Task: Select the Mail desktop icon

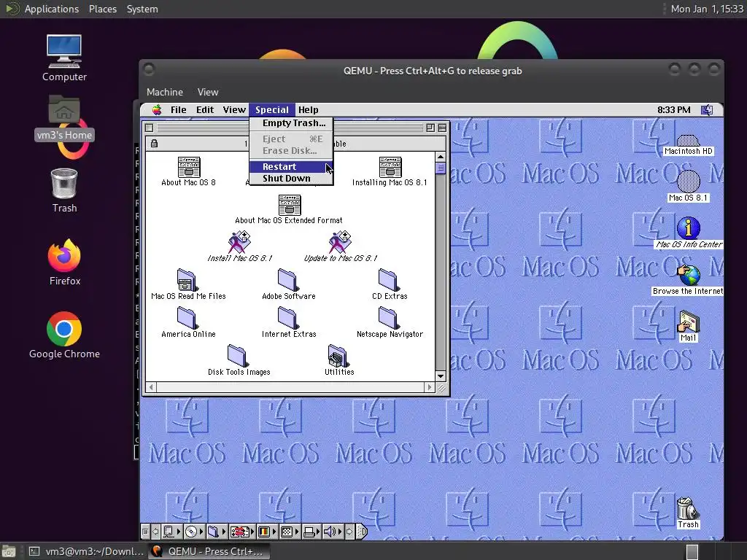Action: coord(688,326)
